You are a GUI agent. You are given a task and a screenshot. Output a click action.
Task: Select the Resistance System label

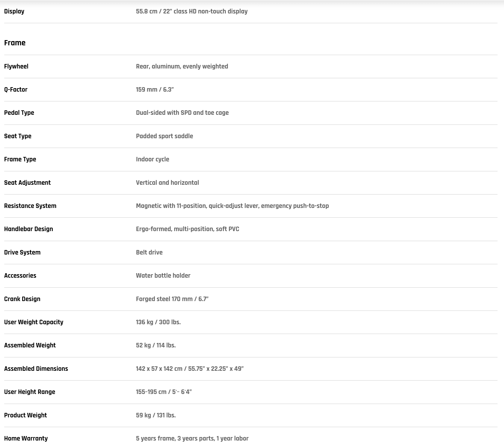point(30,206)
